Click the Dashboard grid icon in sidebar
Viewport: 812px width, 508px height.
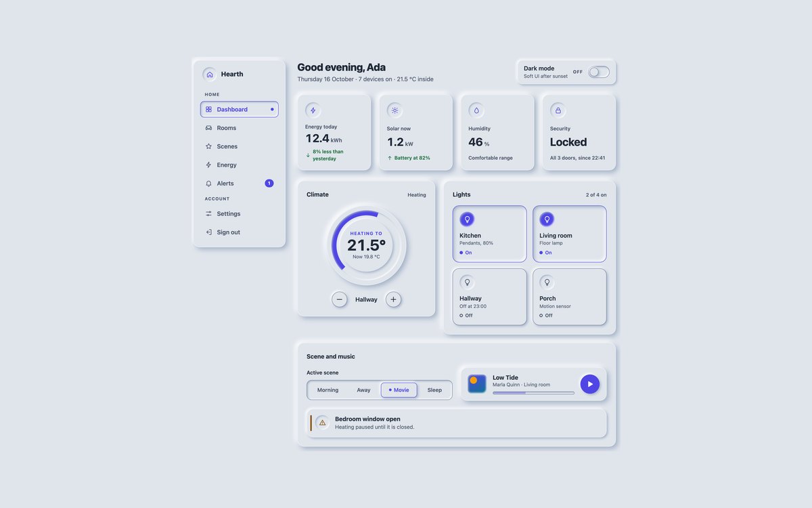coord(208,109)
